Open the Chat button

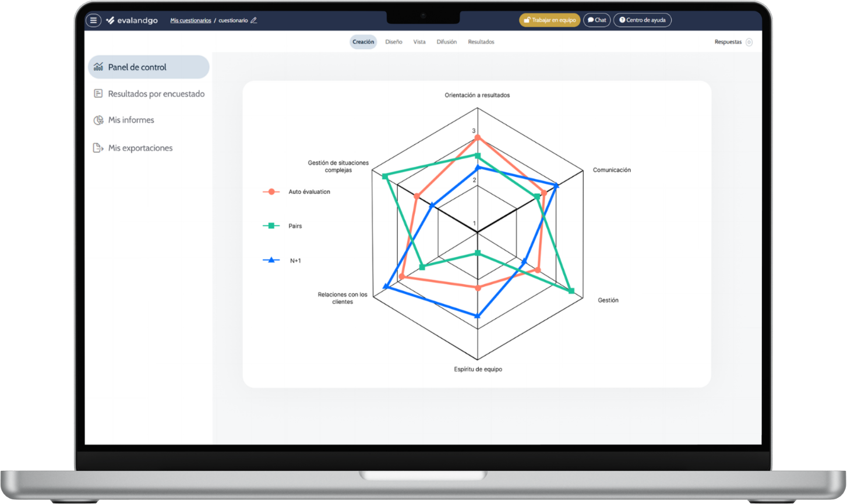pyautogui.click(x=597, y=20)
